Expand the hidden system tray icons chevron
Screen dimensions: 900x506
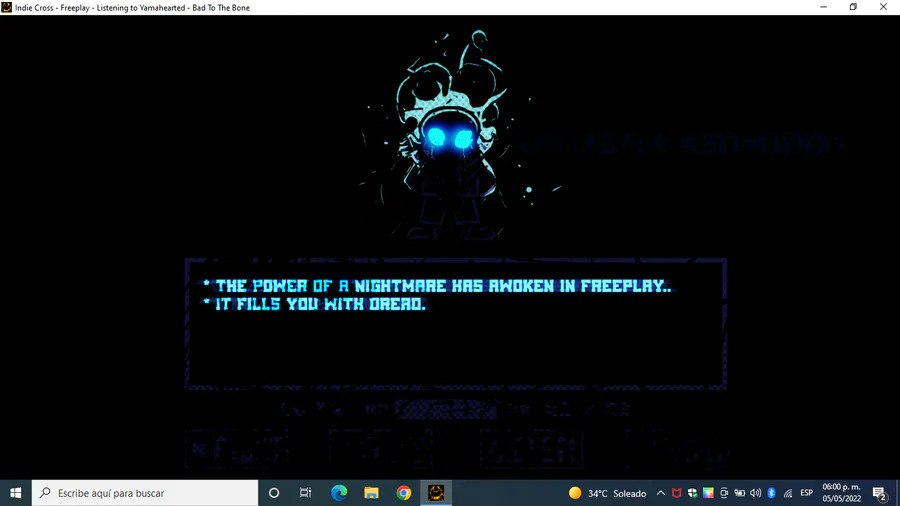coord(661,493)
